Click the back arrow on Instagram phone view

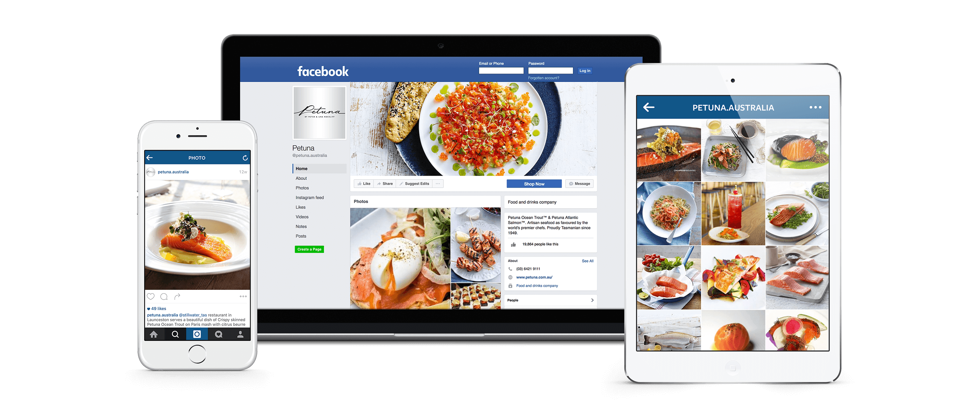(148, 158)
